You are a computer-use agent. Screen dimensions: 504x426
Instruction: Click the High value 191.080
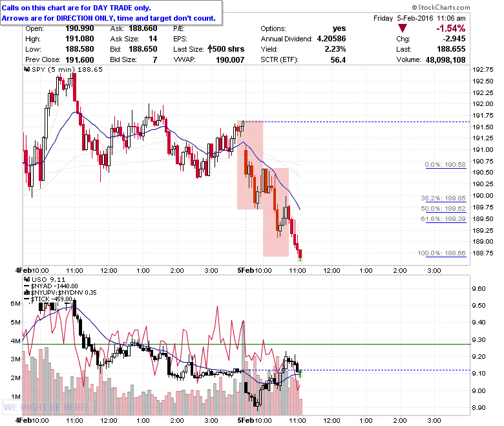(79, 39)
